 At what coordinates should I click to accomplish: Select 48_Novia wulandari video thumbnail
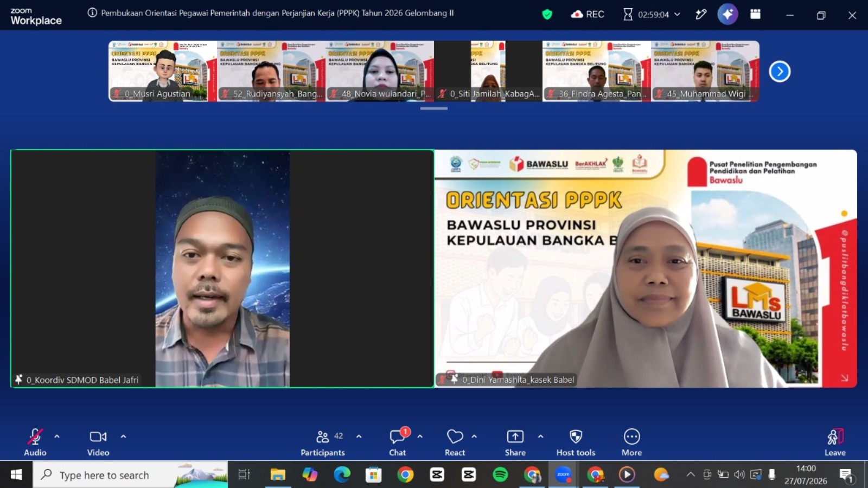coord(380,71)
